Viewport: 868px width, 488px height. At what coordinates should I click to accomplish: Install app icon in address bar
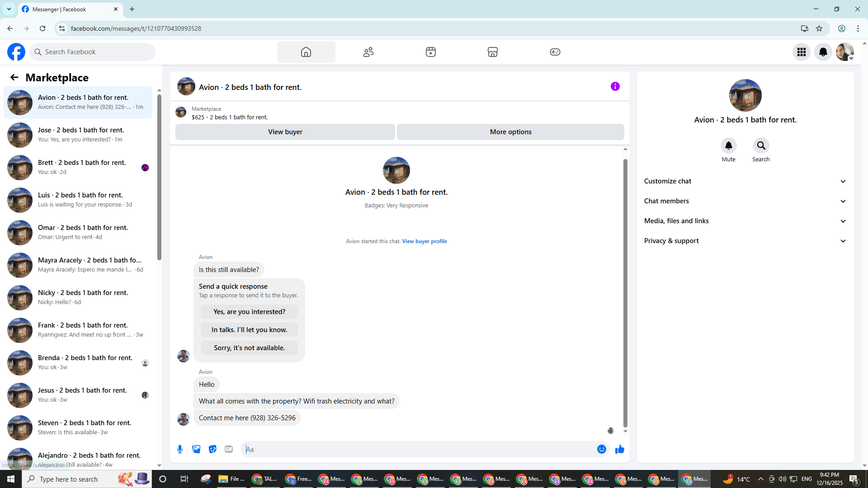[805, 28]
